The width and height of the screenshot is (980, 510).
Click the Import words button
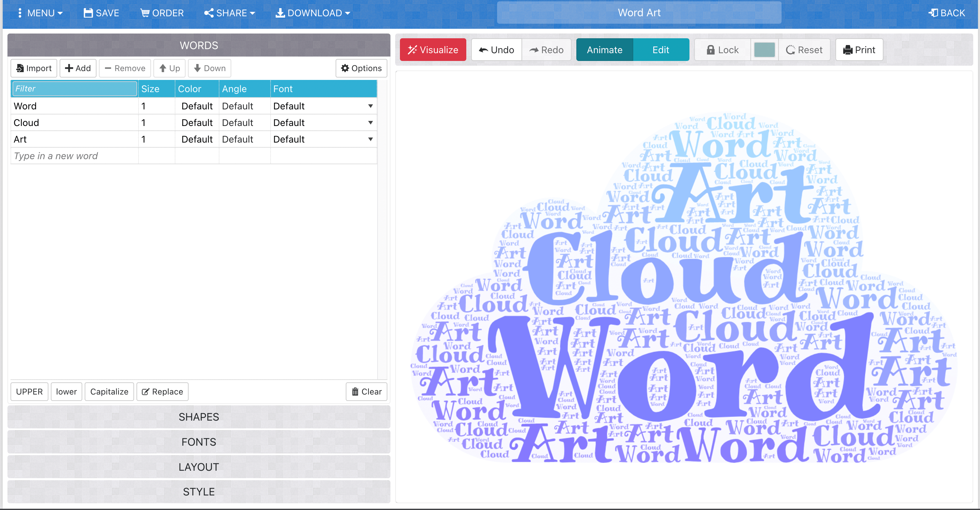tap(34, 68)
